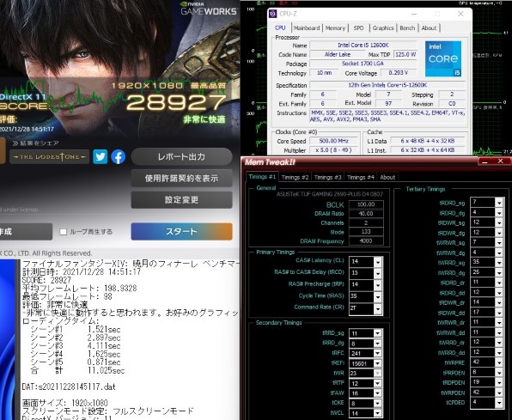
Task: Open 設定変更 settings button
Action: coord(181,200)
